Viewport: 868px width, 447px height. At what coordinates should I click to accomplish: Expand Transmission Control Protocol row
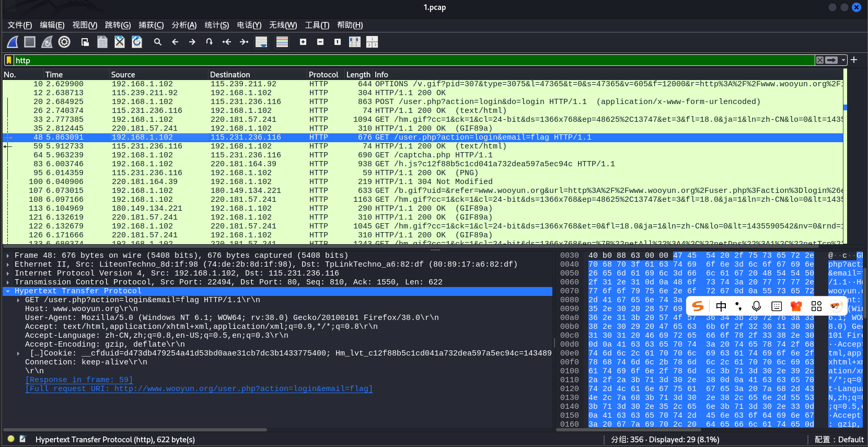(x=8, y=282)
